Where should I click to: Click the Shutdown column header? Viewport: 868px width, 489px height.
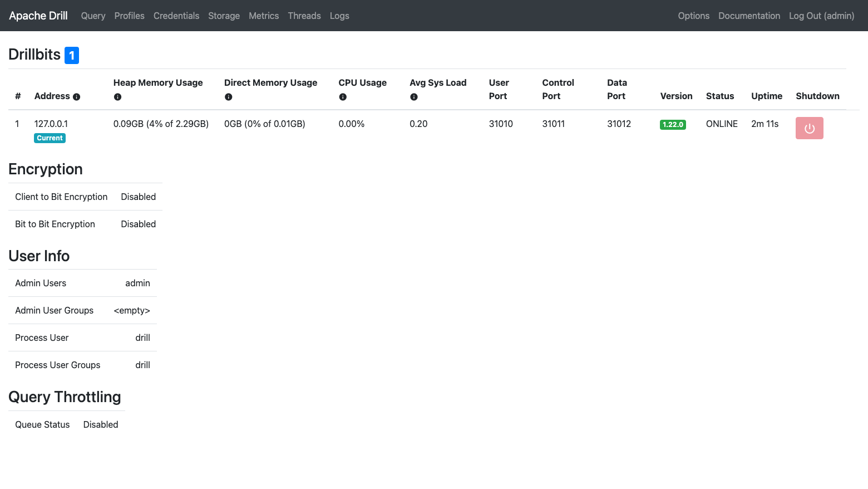pyautogui.click(x=817, y=96)
